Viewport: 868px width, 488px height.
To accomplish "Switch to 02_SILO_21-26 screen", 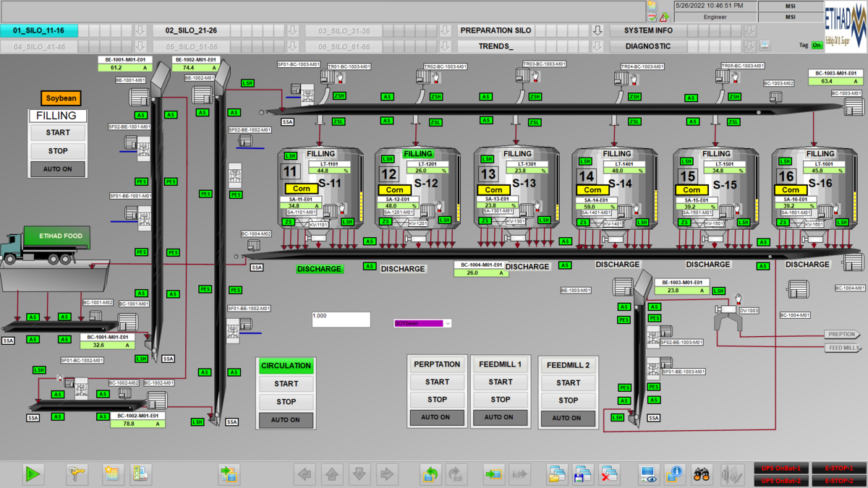I will [191, 30].
